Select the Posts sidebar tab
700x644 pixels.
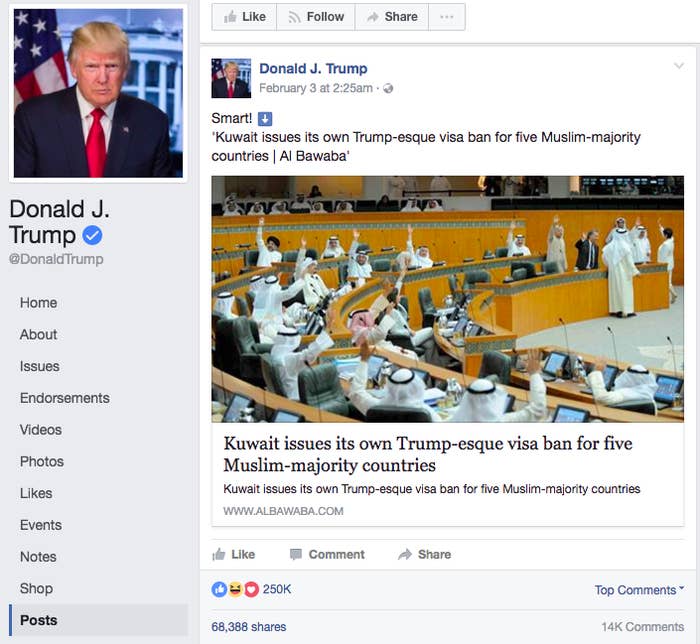tap(99, 620)
